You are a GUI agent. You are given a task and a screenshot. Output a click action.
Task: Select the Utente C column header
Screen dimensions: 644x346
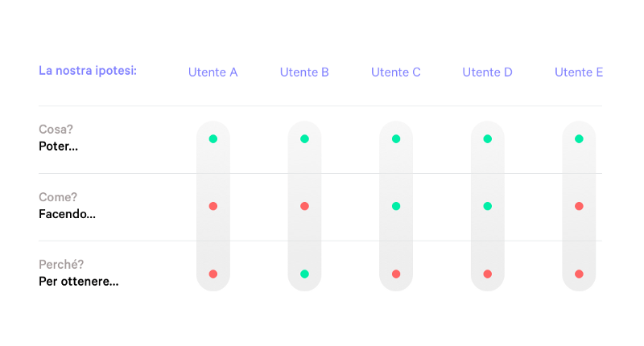point(396,72)
